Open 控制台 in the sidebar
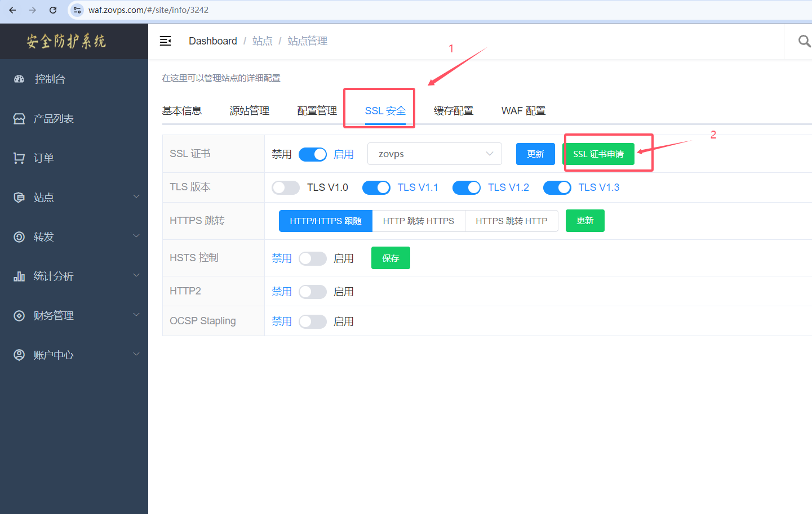 tap(74, 79)
